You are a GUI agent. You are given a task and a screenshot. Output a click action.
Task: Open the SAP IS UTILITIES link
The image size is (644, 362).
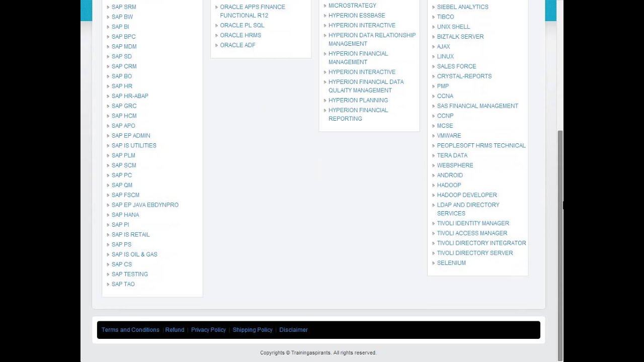coord(134,146)
